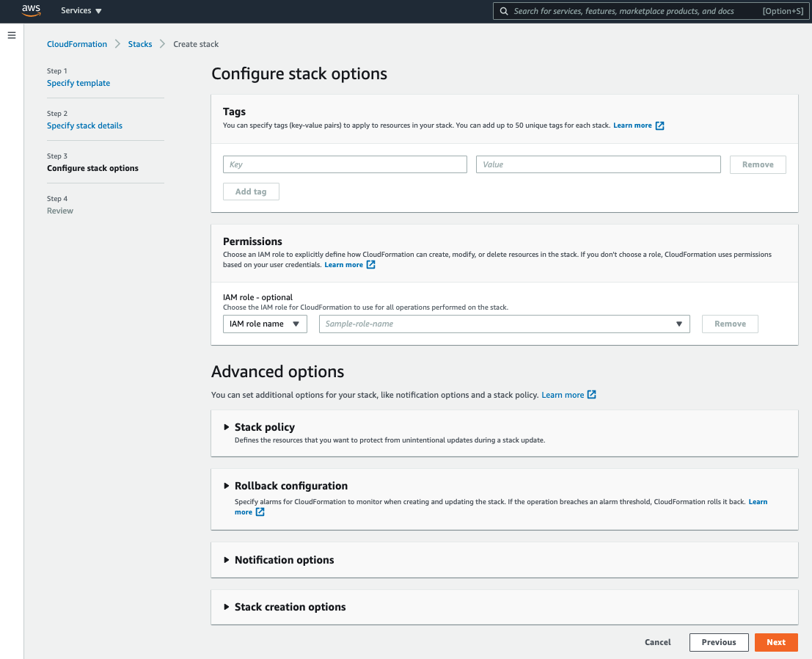The image size is (812, 659).
Task: Open external link icon next to Tags Learn more
Action: click(x=659, y=125)
